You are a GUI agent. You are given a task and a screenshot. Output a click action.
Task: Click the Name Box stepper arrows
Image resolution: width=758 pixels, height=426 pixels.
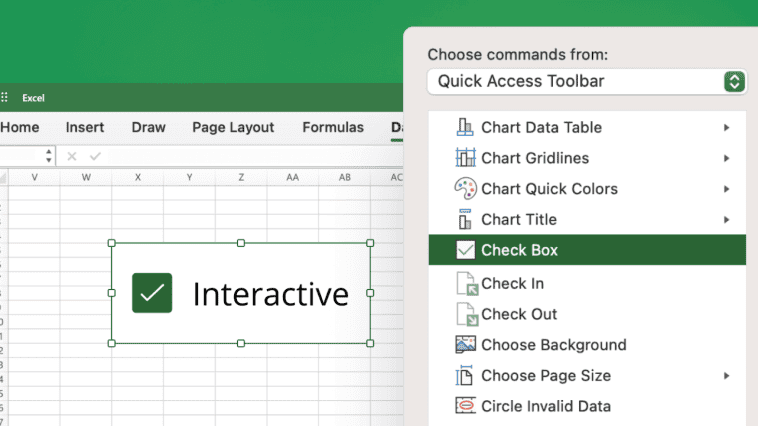(x=49, y=156)
